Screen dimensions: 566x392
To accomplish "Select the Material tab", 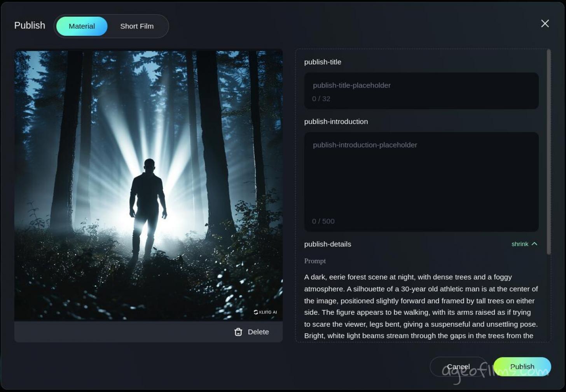I will click(82, 26).
